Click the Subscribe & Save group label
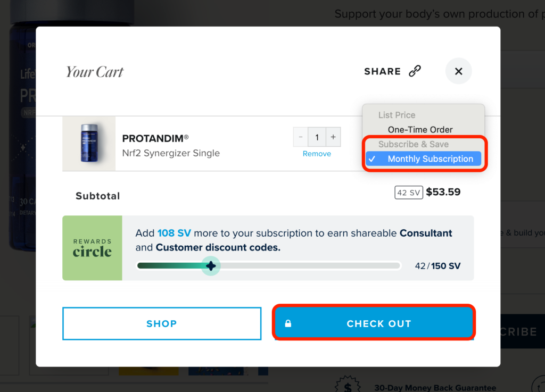 point(413,144)
